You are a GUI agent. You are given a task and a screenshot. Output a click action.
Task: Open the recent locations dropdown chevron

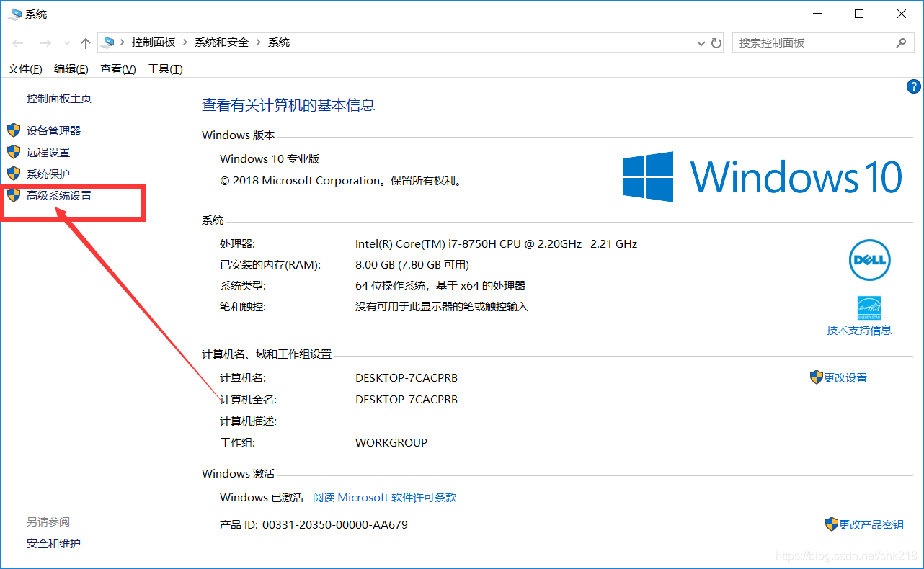pos(67,43)
